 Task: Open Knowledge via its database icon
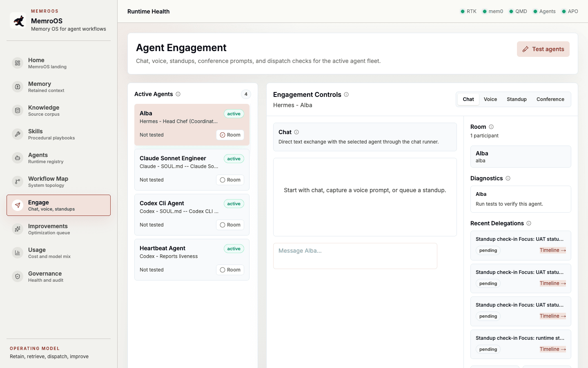click(18, 110)
